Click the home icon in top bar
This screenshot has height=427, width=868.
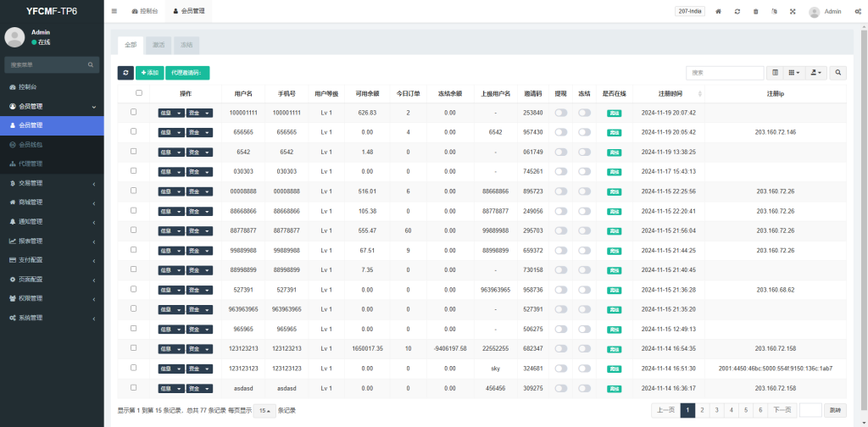click(719, 12)
